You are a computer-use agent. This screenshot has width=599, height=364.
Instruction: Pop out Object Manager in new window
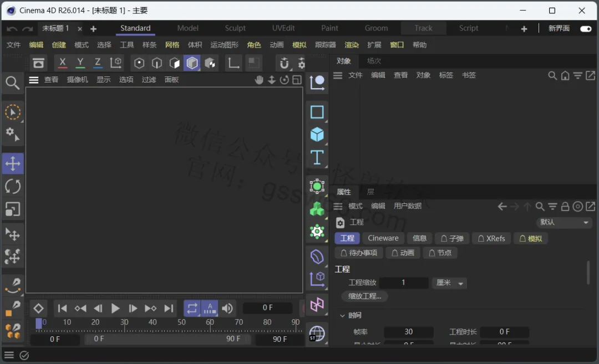coord(590,75)
